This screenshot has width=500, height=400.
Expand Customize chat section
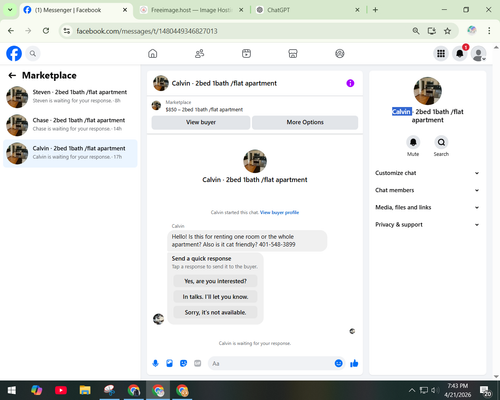(427, 173)
